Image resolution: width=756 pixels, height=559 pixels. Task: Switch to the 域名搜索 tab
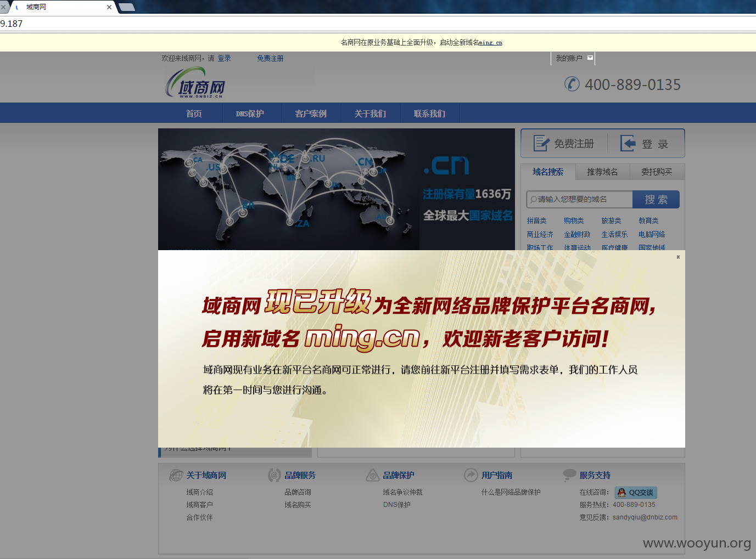[548, 172]
